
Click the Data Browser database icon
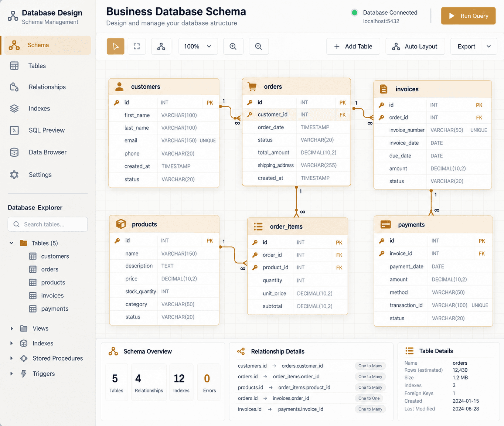[14, 152]
